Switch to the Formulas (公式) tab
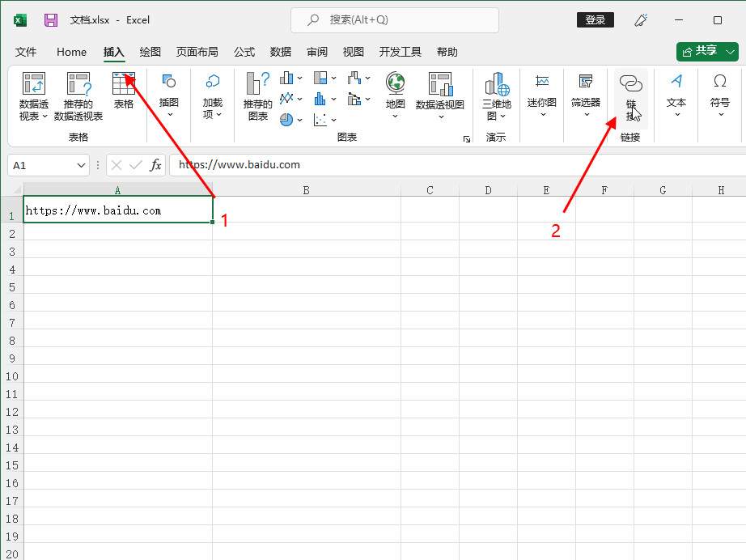The image size is (746, 560). tap(244, 52)
